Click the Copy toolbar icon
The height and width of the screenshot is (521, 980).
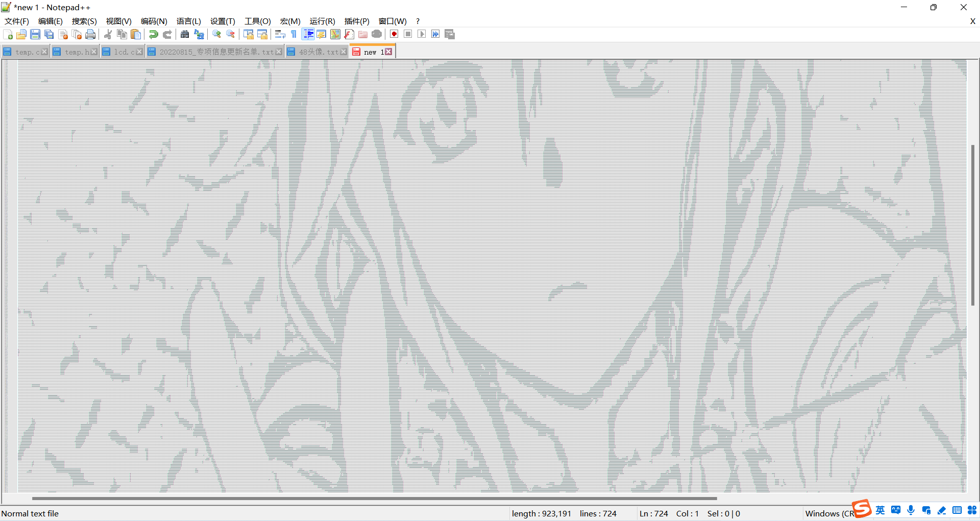(122, 34)
